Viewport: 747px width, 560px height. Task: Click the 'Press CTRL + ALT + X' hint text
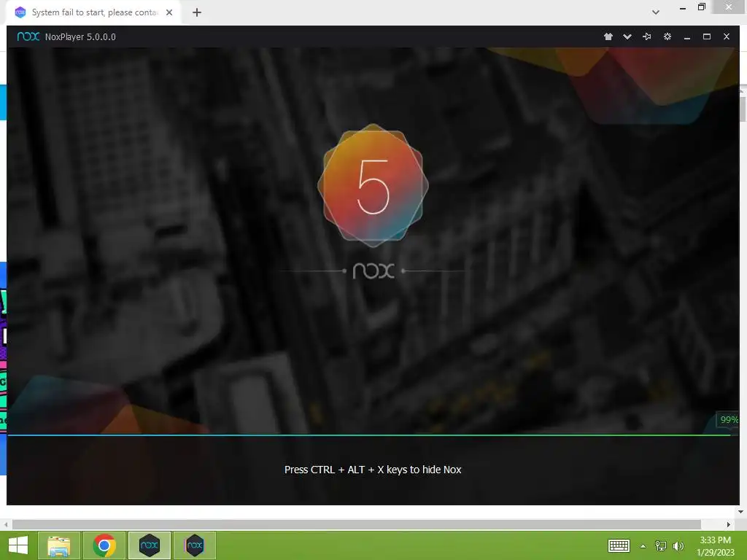click(x=373, y=470)
